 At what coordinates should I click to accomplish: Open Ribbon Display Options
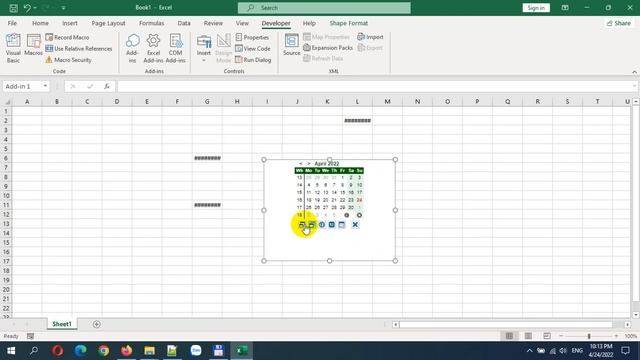coord(565,8)
